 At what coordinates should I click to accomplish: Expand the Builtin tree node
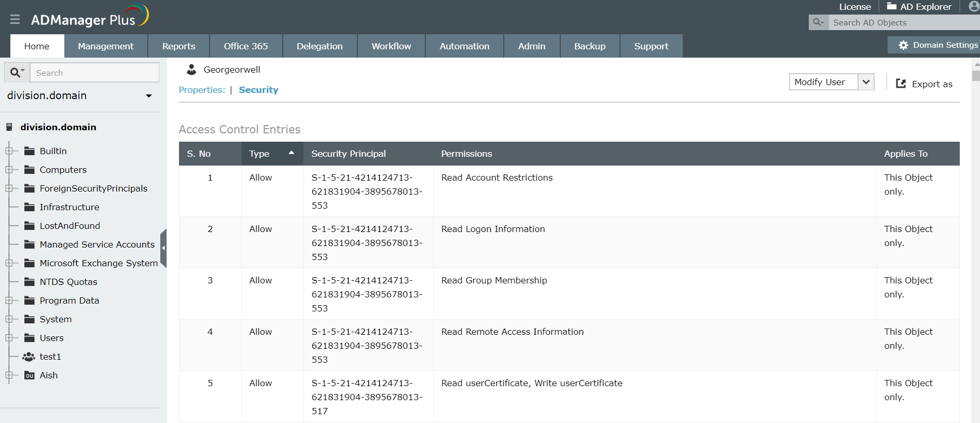(x=9, y=151)
